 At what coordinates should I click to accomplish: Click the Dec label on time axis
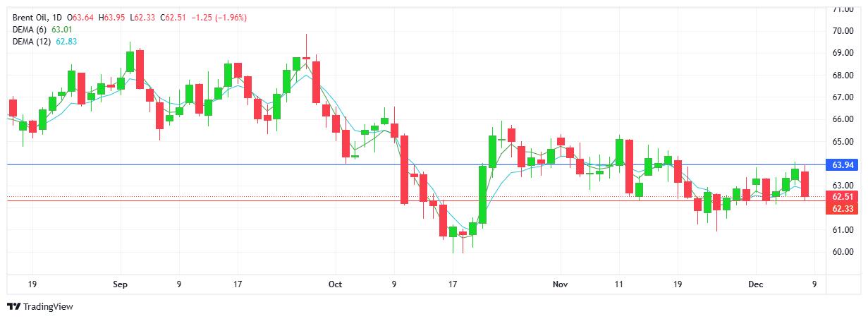[754, 284]
